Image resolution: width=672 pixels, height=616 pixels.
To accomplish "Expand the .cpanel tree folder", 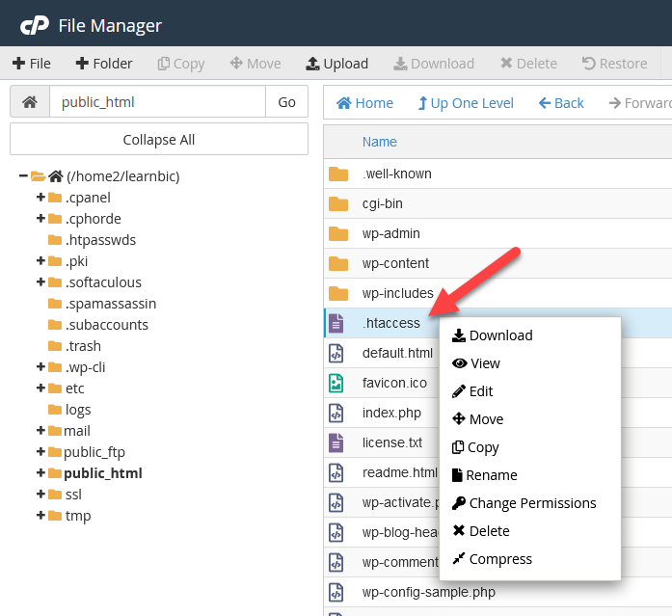I will [40, 198].
